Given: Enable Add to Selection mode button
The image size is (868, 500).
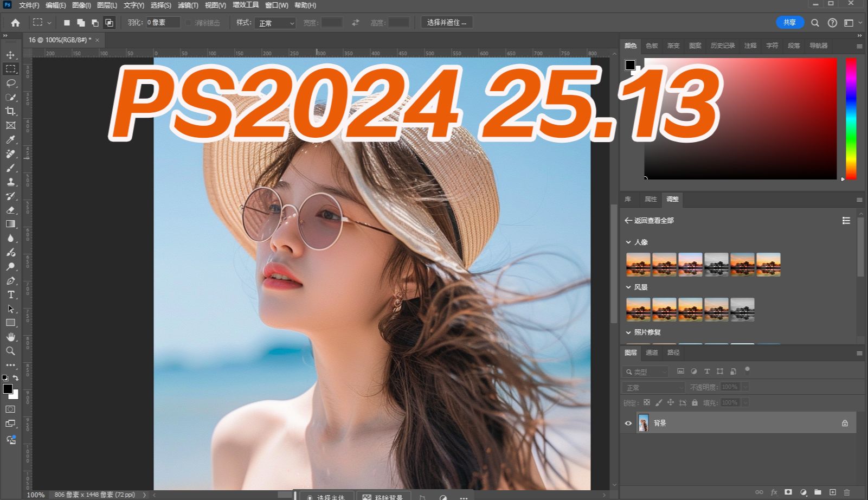Looking at the screenshot, I should (x=81, y=23).
